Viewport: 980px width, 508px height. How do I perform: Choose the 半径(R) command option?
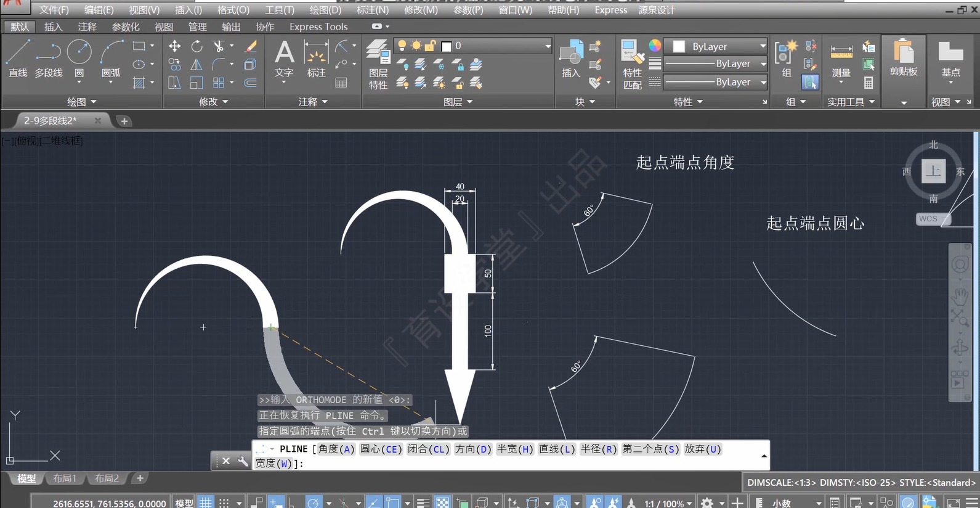599,449
